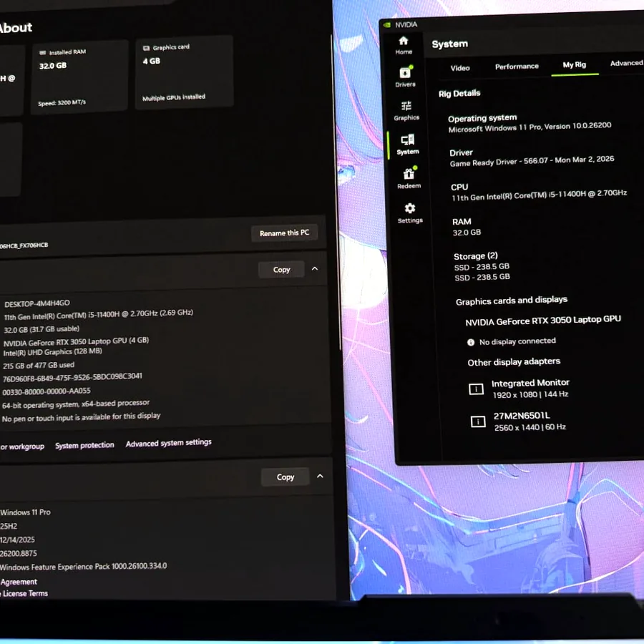Open the Redeem gift icon

[409, 174]
